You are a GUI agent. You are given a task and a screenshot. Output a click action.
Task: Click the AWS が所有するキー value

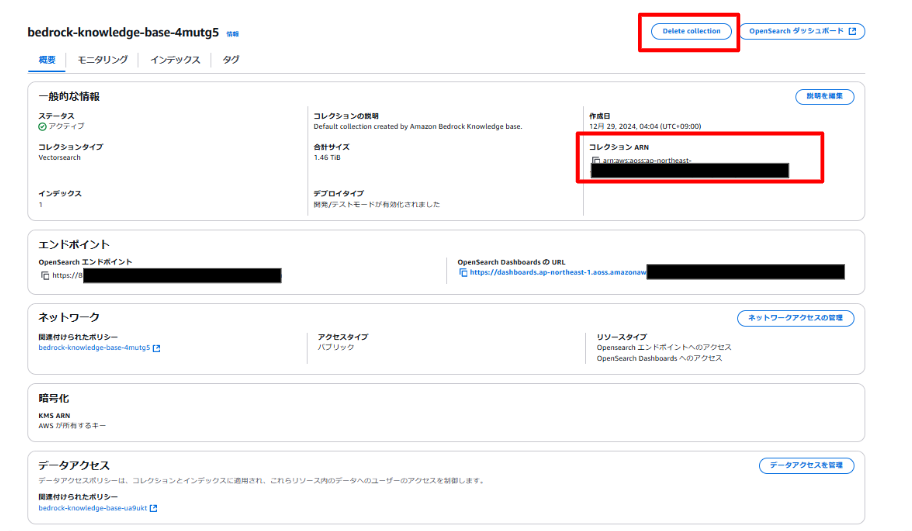(x=72, y=426)
